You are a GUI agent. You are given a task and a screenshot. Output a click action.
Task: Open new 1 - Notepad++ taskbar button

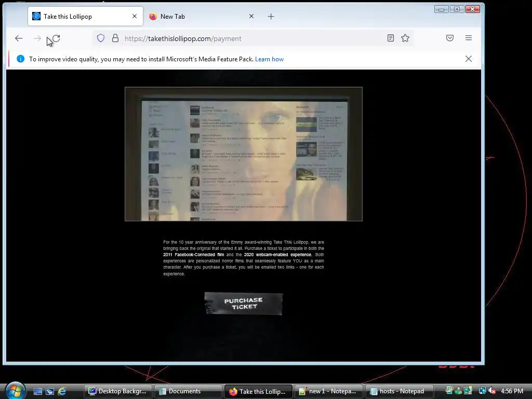(329, 391)
